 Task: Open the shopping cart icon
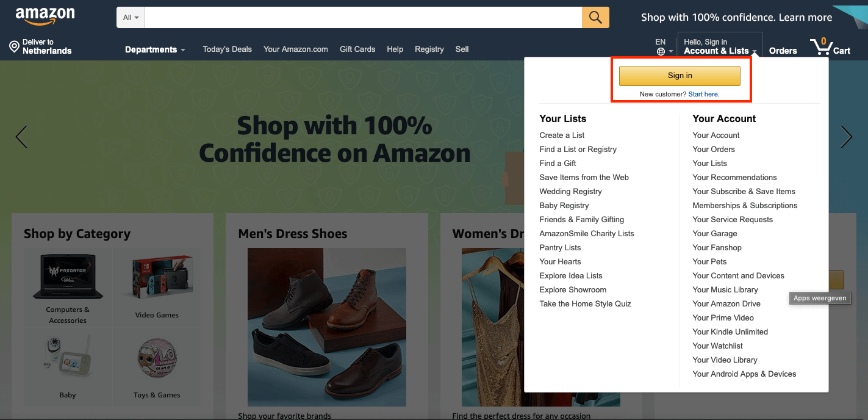[x=821, y=47]
